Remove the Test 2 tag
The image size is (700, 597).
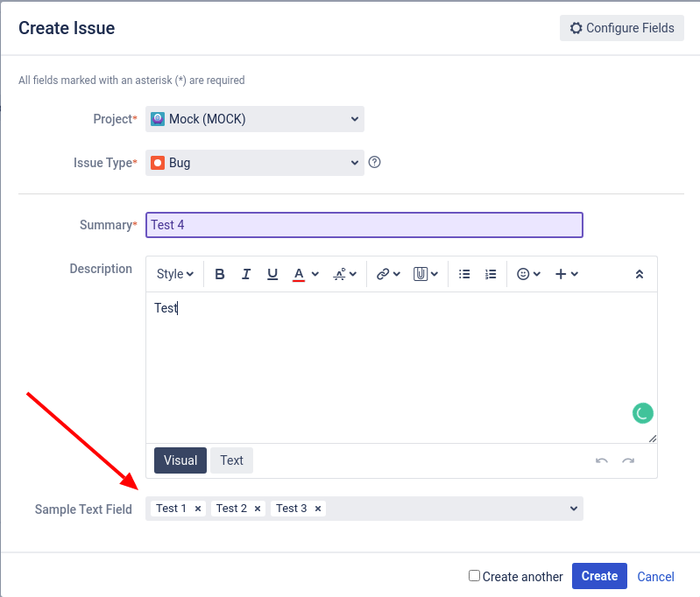coord(258,509)
